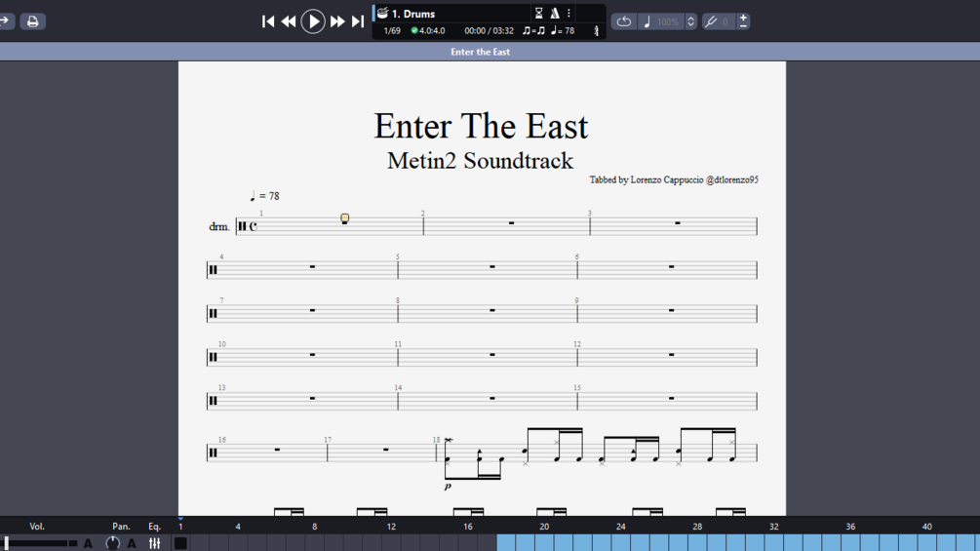
Task: Select the Enter the East document tab
Action: pos(480,52)
